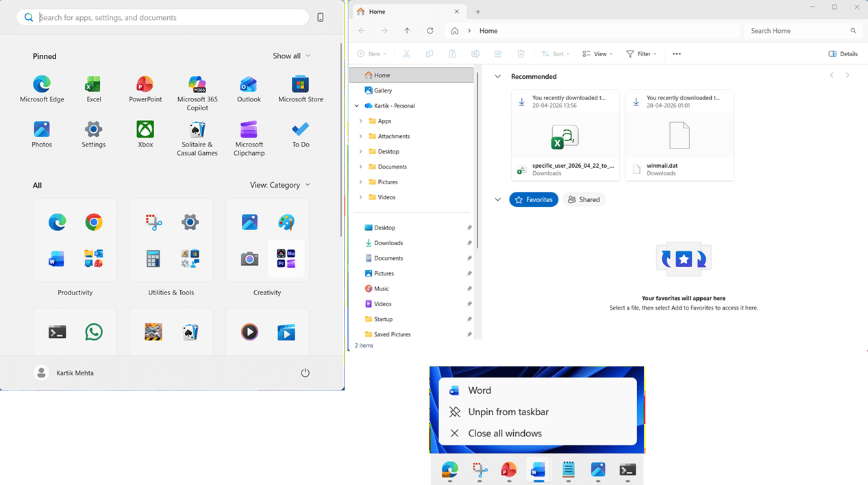The width and height of the screenshot is (868, 485).
Task: Toggle the Details pane
Action: pos(843,54)
